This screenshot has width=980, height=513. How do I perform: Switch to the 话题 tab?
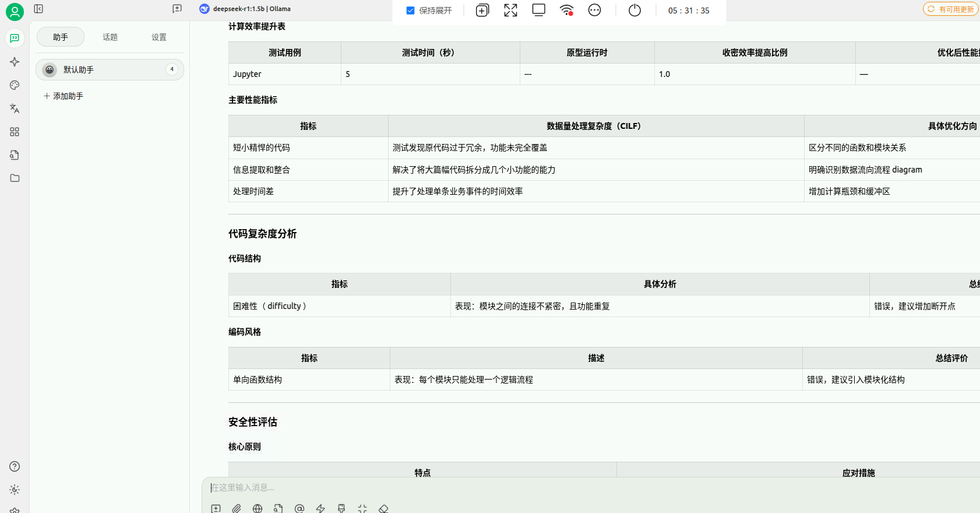110,37
